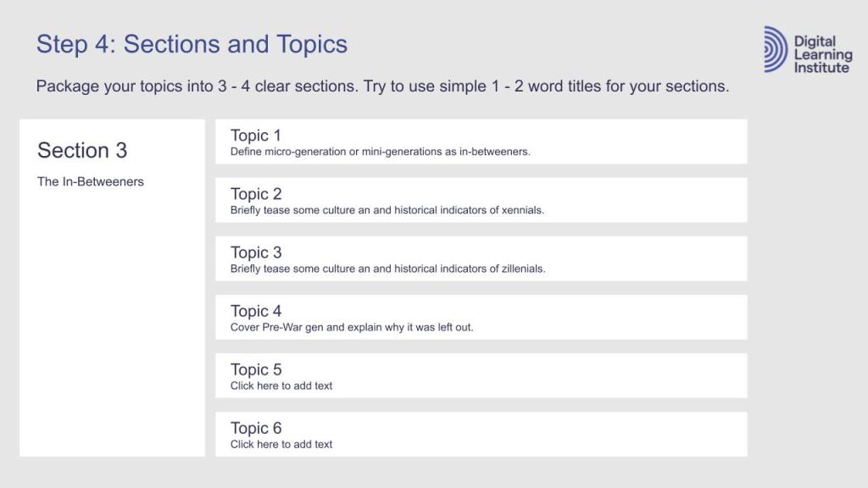This screenshot has width=868, height=488.
Task: Click The In-Betweeners section title
Action: click(91, 181)
